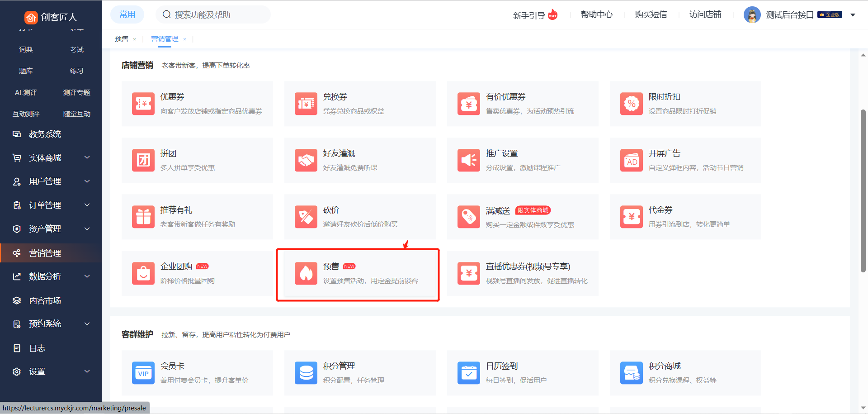Click the 推荐有礼 gift icon
The width and height of the screenshot is (868, 414).
click(143, 217)
